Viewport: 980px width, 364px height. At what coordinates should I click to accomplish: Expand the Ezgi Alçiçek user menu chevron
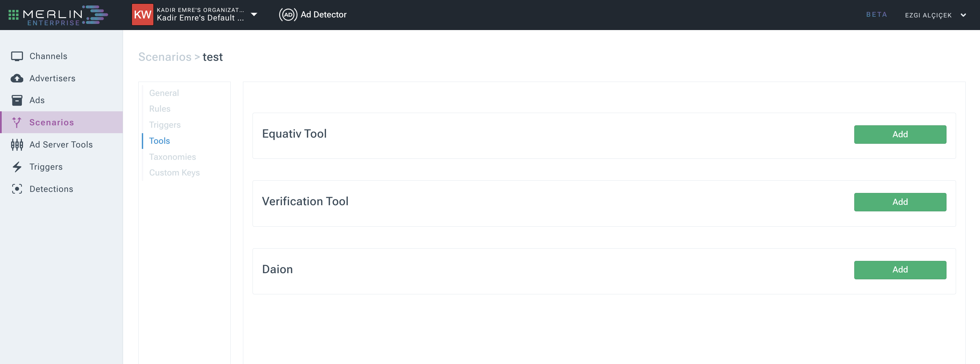pyautogui.click(x=963, y=15)
